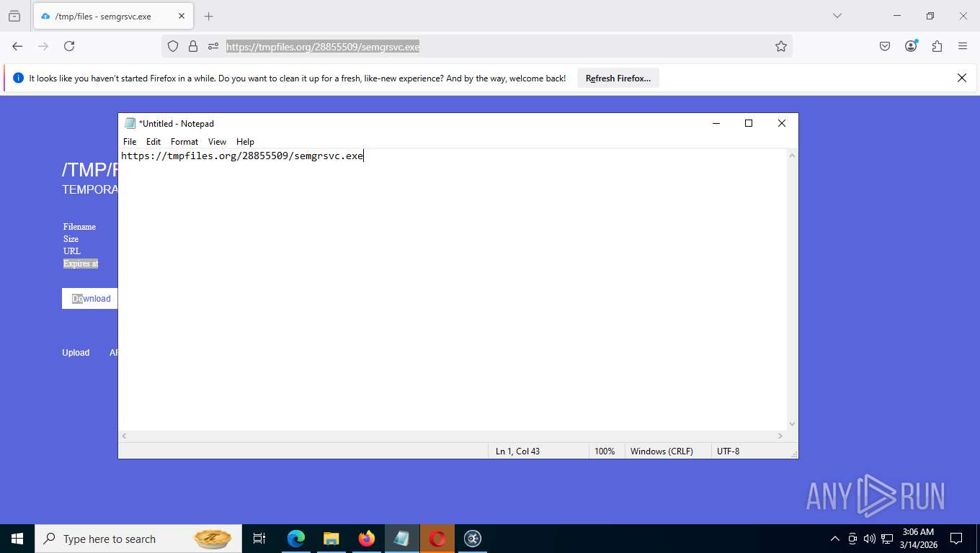The width and height of the screenshot is (980, 553).
Task: Click Notepad vertical scrollbar down arrow
Action: pyautogui.click(x=793, y=424)
